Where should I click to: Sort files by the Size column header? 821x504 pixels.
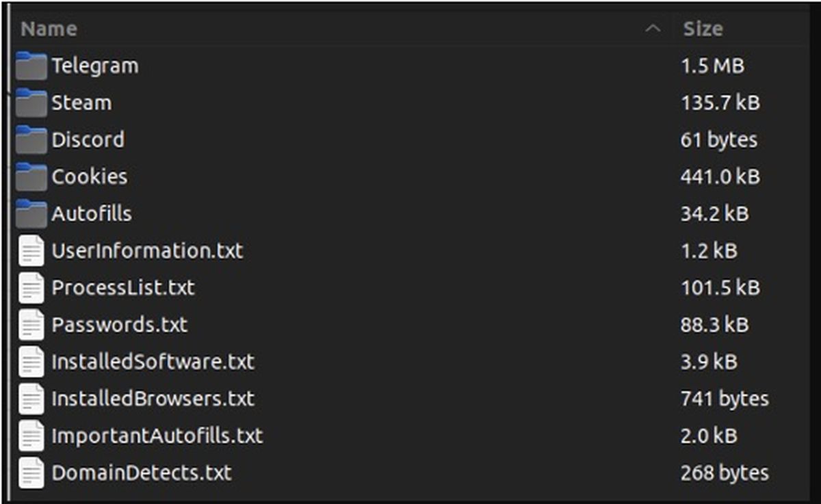pos(702,29)
